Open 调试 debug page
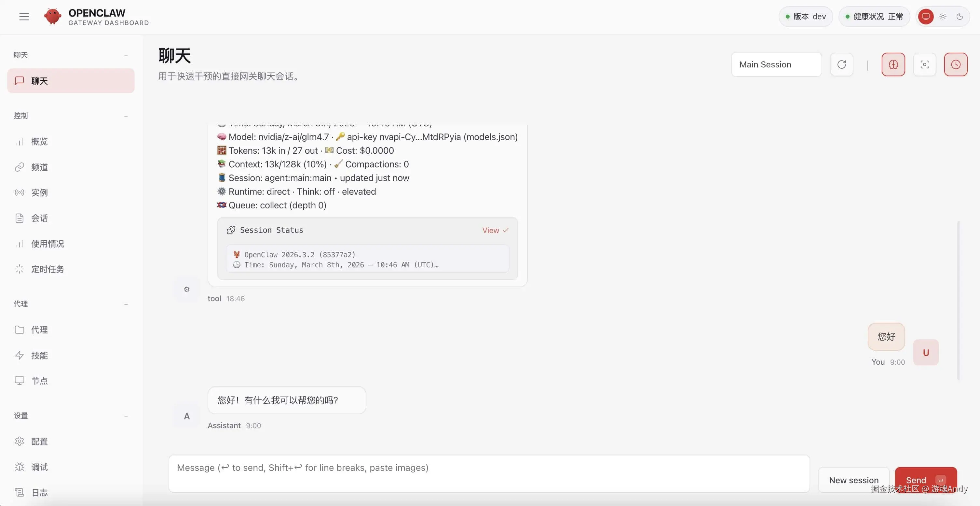Image resolution: width=980 pixels, height=506 pixels. 39,467
